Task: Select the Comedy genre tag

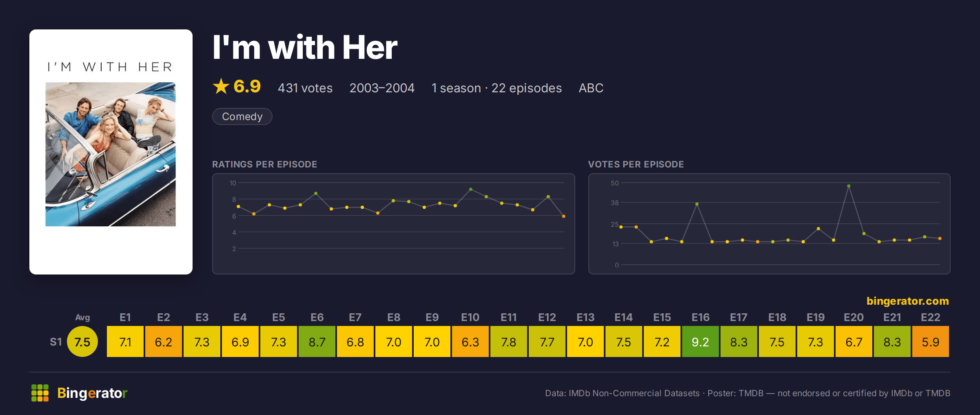Action: pos(242,116)
